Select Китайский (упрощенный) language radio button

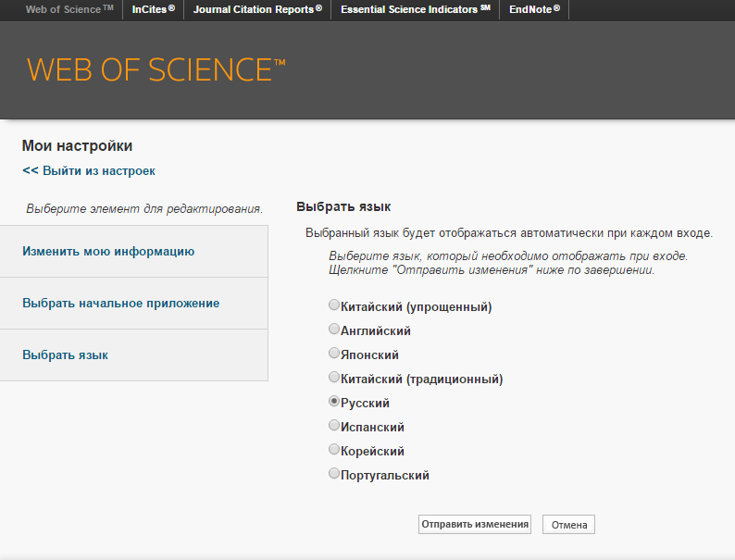(x=334, y=305)
